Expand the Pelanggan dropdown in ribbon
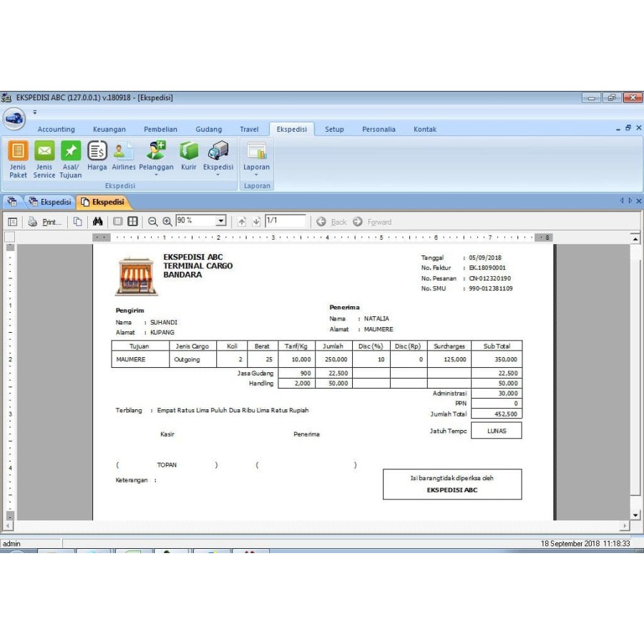The height and width of the screenshot is (644, 644). pos(156,175)
